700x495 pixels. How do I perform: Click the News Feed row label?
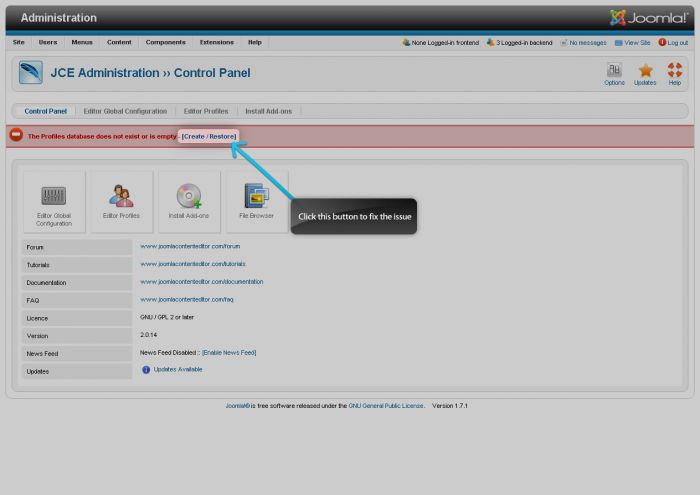point(42,354)
